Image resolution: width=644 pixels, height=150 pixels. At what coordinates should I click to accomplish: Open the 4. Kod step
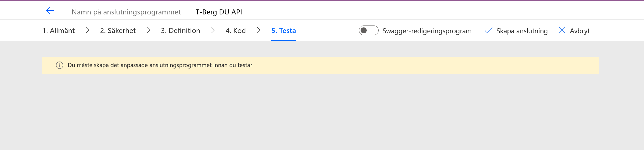coord(236,30)
